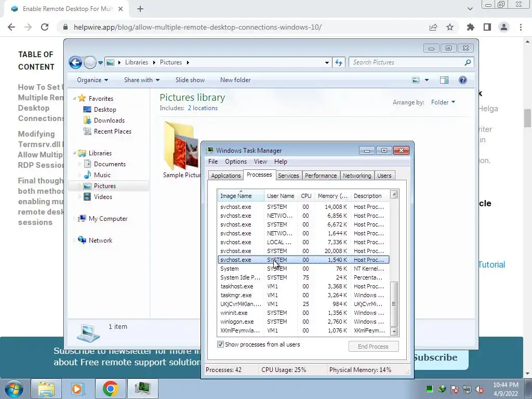The height and width of the screenshot is (399, 532).
Task: Click the Explorer forward navigation arrow
Action: coord(90,62)
